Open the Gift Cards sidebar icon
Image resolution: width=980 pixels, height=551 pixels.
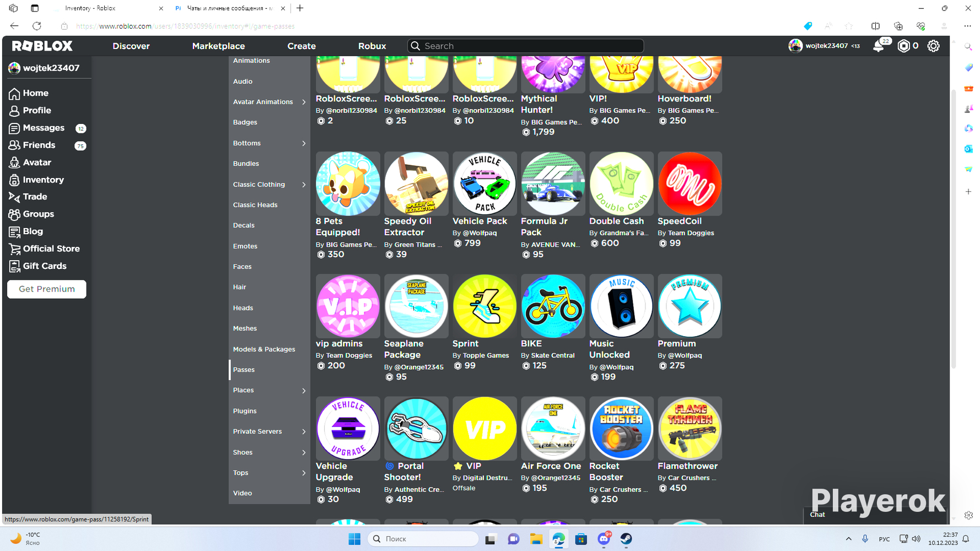(14, 266)
